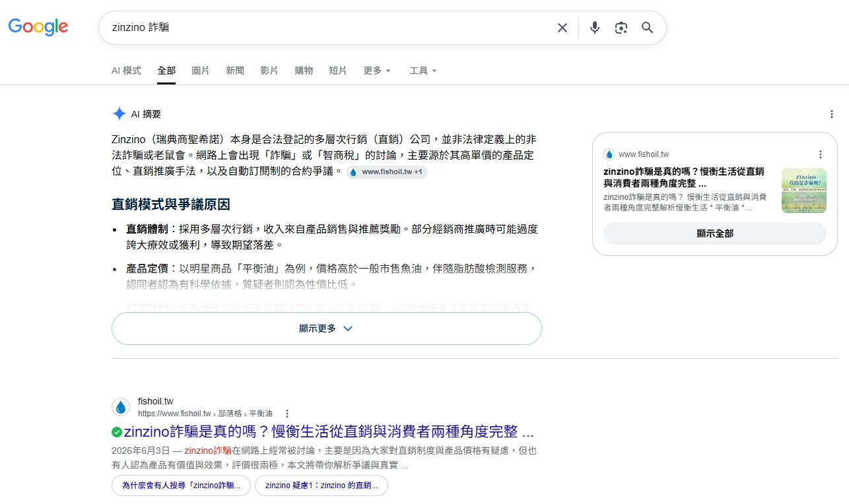Open the blue zinzino詐騙是真的嗎 result title

pyautogui.click(x=329, y=432)
